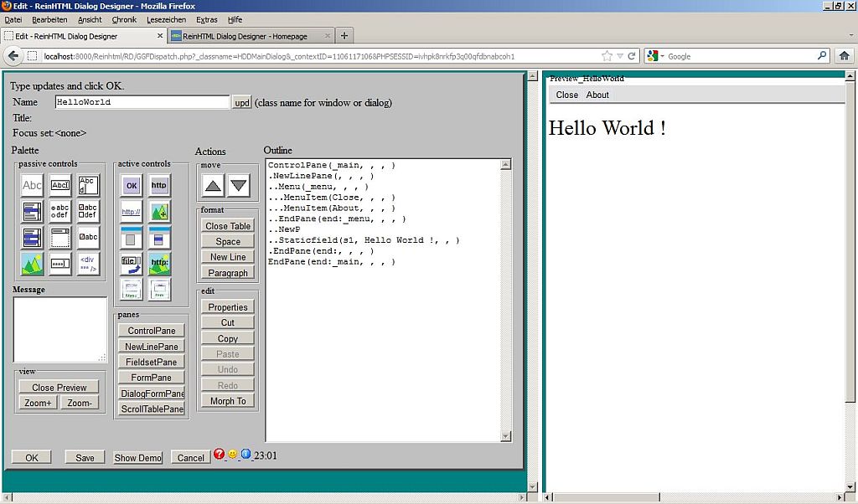Switch to the ReinHTML Dialog Designer Homepage tab
The height and width of the screenshot is (504, 858).
[245, 36]
